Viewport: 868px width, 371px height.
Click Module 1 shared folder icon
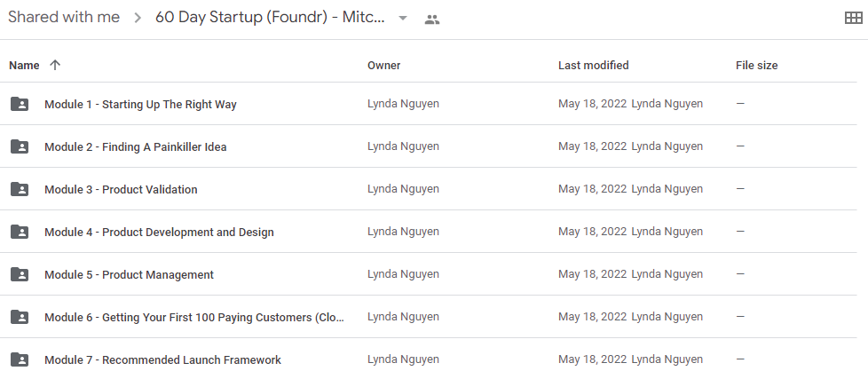(x=20, y=104)
